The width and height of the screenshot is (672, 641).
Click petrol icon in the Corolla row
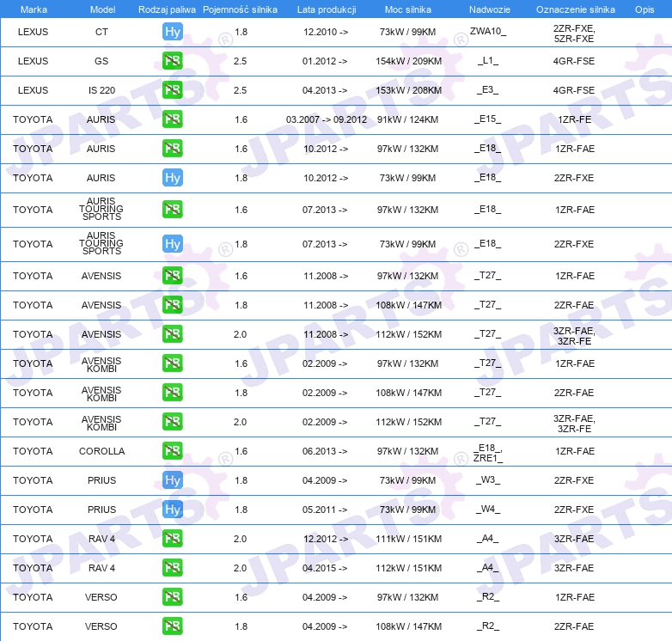[x=173, y=451]
